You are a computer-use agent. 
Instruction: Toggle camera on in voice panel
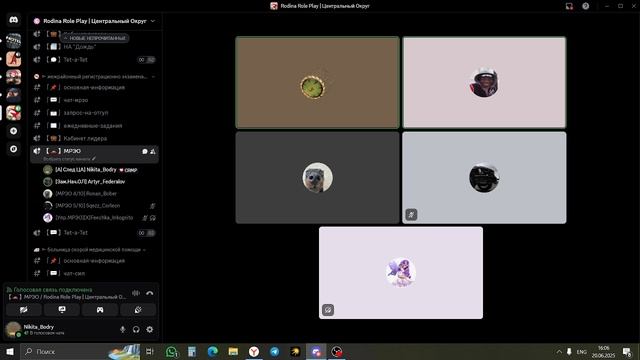(24, 310)
